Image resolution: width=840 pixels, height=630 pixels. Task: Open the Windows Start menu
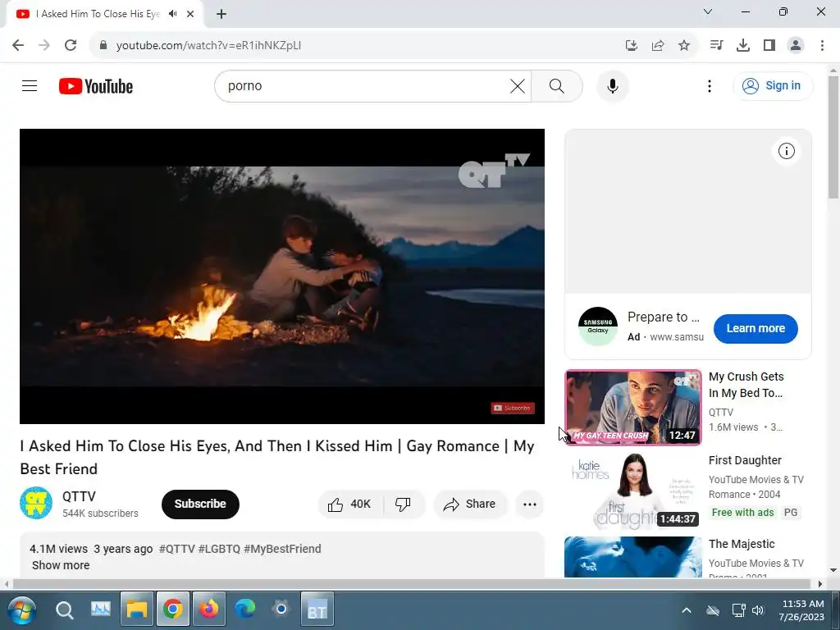coord(22,610)
